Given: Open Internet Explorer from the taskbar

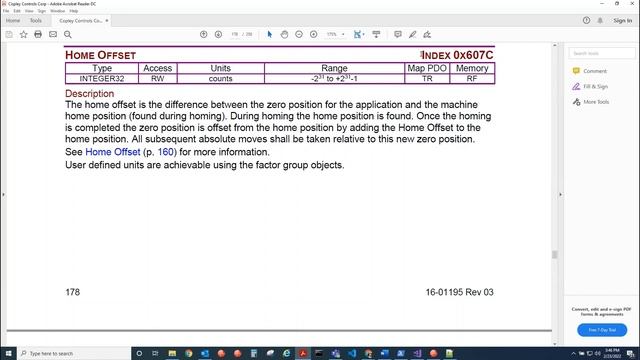Looking at the screenshot, I should (287, 353).
